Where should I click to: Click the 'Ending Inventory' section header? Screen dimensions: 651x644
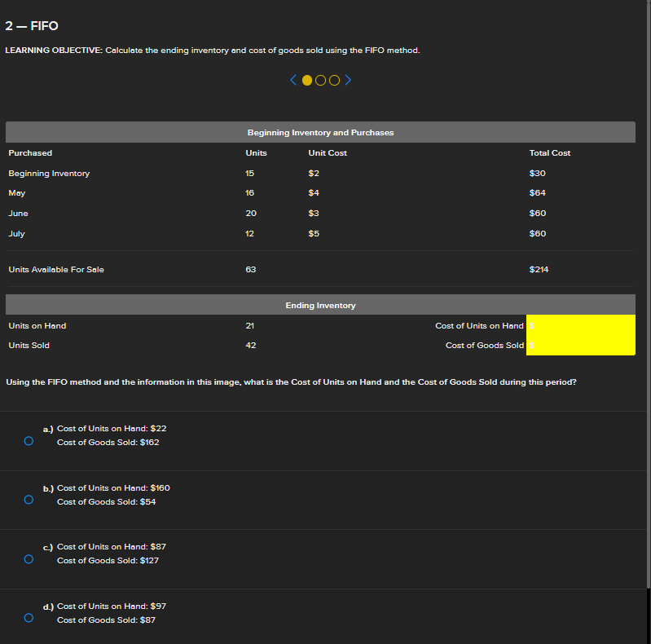point(320,305)
